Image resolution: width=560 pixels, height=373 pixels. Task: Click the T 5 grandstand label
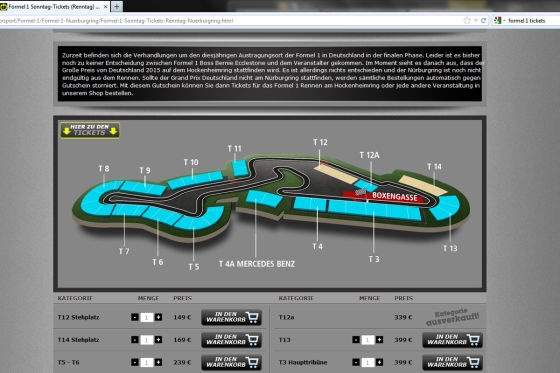[x=194, y=267]
